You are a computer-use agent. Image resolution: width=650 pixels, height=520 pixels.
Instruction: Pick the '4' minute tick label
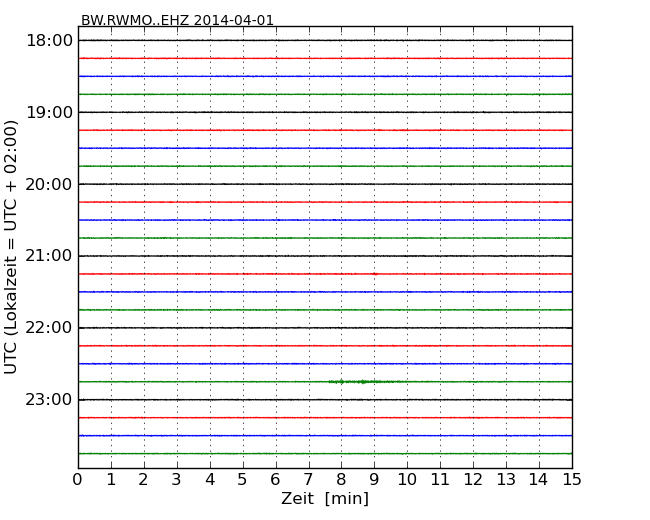[210, 480]
